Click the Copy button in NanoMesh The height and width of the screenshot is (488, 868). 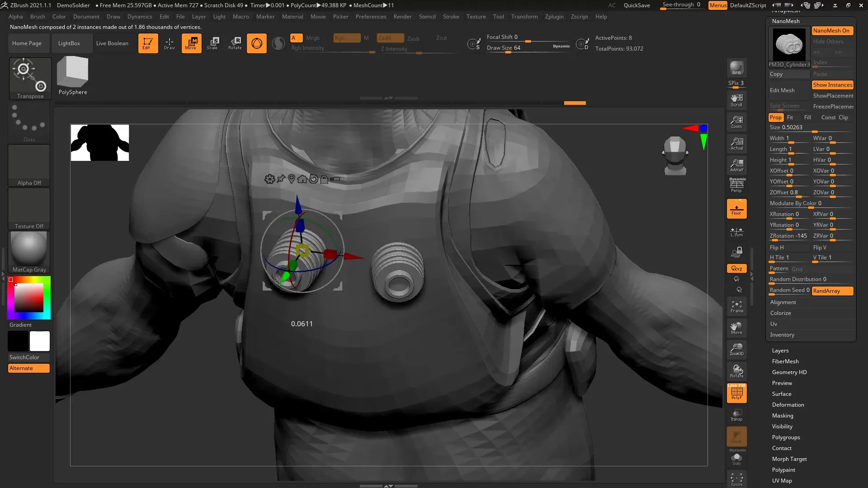[x=789, y=74]
